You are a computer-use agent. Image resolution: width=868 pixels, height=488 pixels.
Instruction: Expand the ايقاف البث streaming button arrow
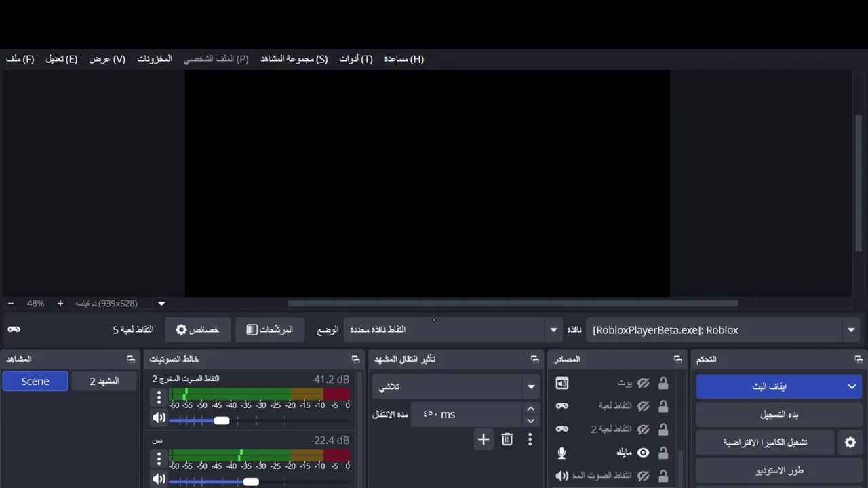point(852,386)
